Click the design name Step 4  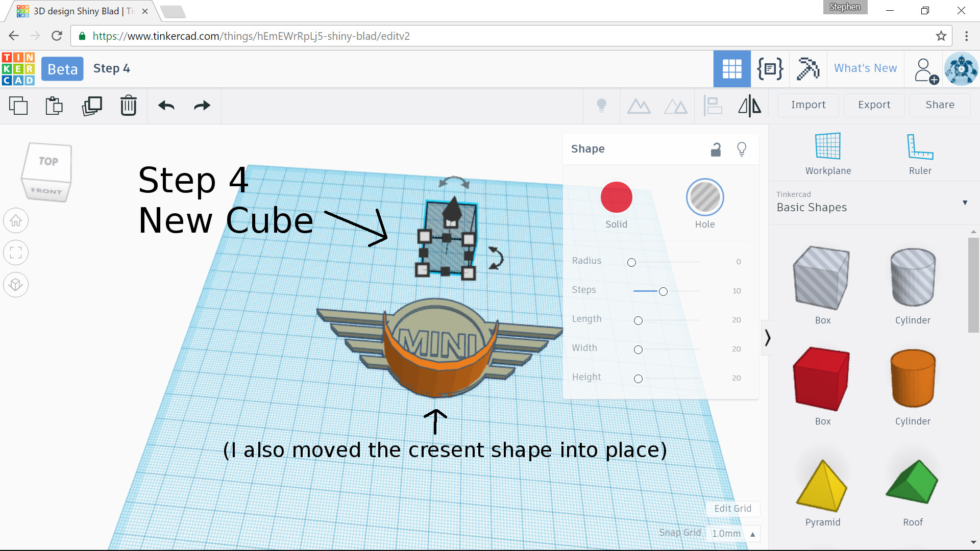[x=111, y=68]
